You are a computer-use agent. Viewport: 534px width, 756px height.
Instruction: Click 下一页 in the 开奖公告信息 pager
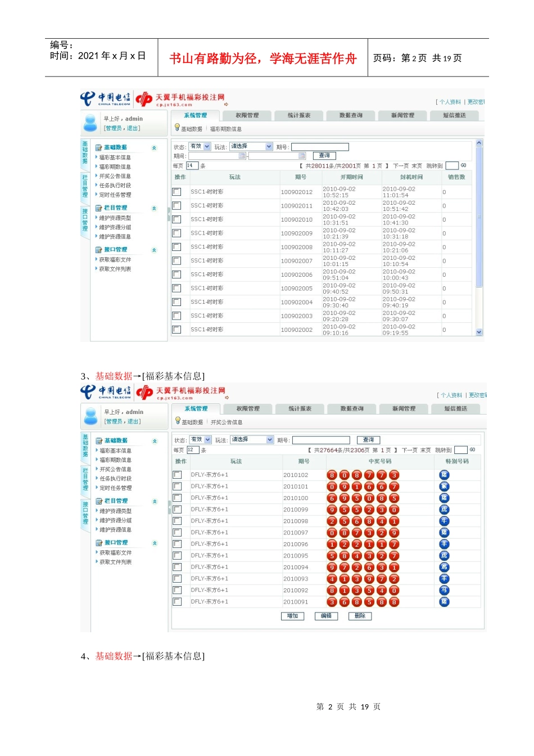coord(409,451)
